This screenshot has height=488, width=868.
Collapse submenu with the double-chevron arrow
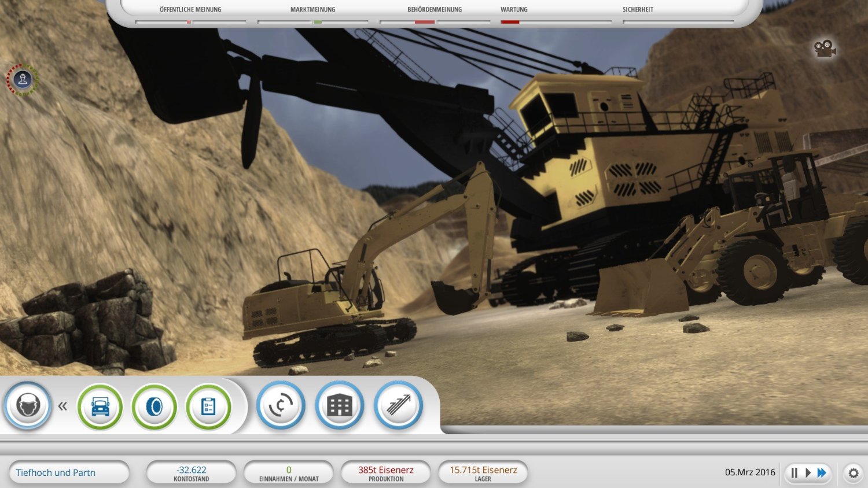tap(62, 406)
